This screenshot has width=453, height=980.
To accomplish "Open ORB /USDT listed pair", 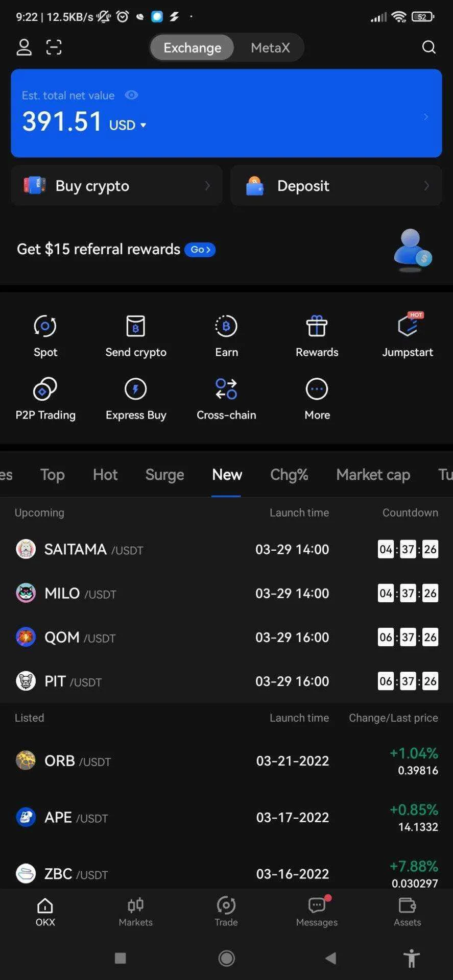I will click(x=226, y=761).
